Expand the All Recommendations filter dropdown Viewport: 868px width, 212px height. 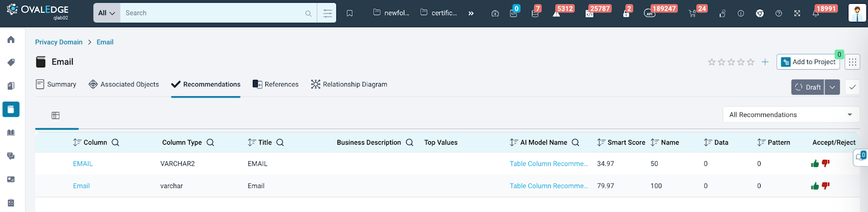click(x=791, y=115)
